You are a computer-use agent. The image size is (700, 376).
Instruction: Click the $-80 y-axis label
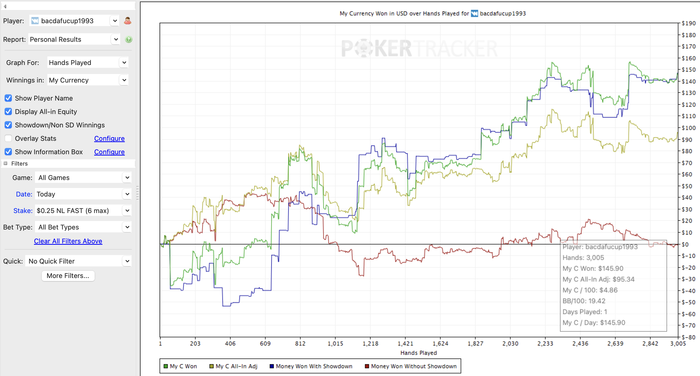click(688, 337)
